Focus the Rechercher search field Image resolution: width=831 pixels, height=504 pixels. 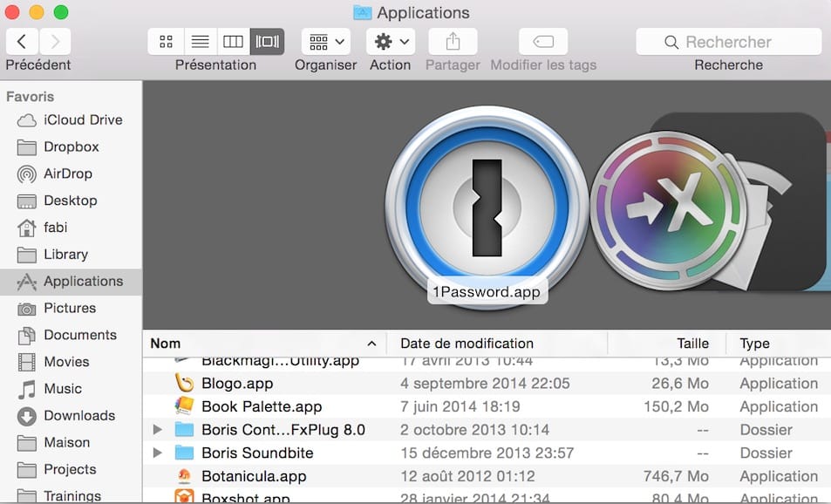click(x=729, y=41)
